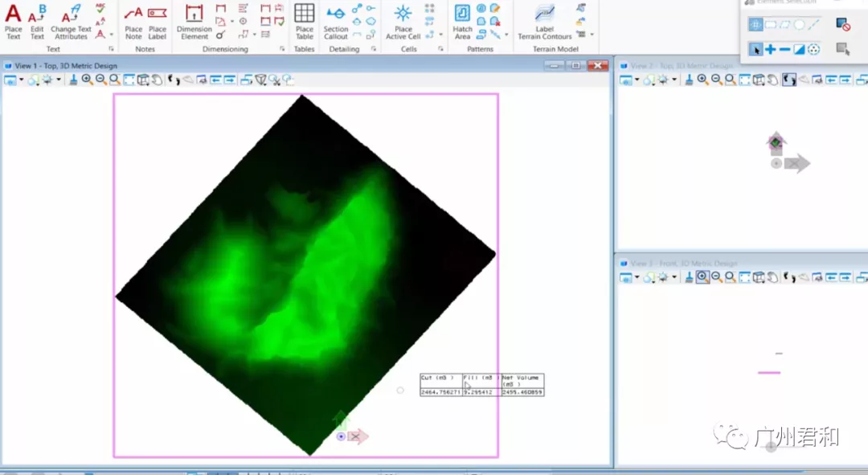
Task: Open Dimensioning group dialog launcher
Action: click(282, 49)
